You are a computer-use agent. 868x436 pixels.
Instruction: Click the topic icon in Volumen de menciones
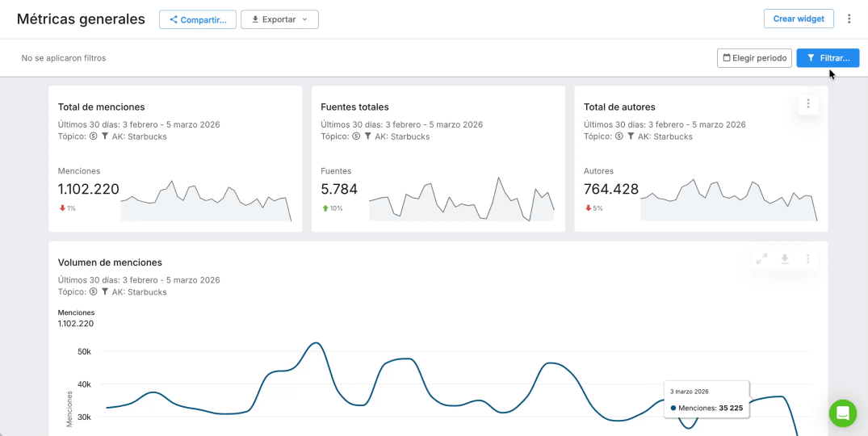click(x=93, y=292)
